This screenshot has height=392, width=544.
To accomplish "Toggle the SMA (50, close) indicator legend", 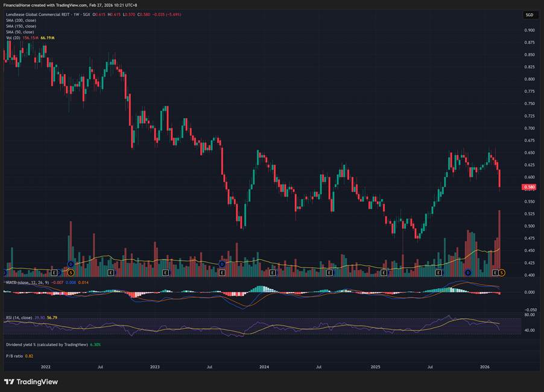I will click(x=20, y=32).
